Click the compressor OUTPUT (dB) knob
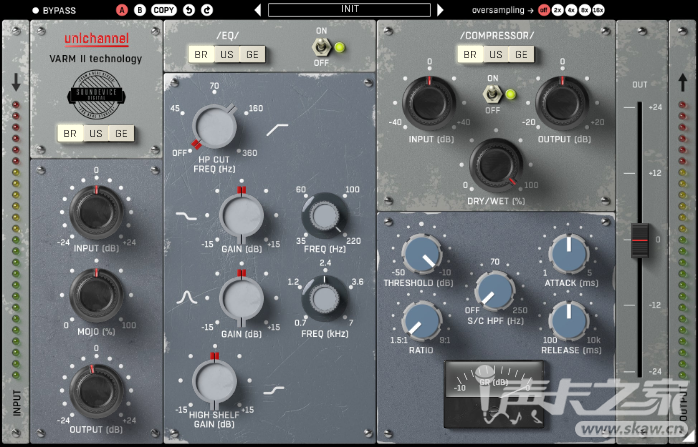This screenshot has width=698, height=447. click(x=562, y=102)
